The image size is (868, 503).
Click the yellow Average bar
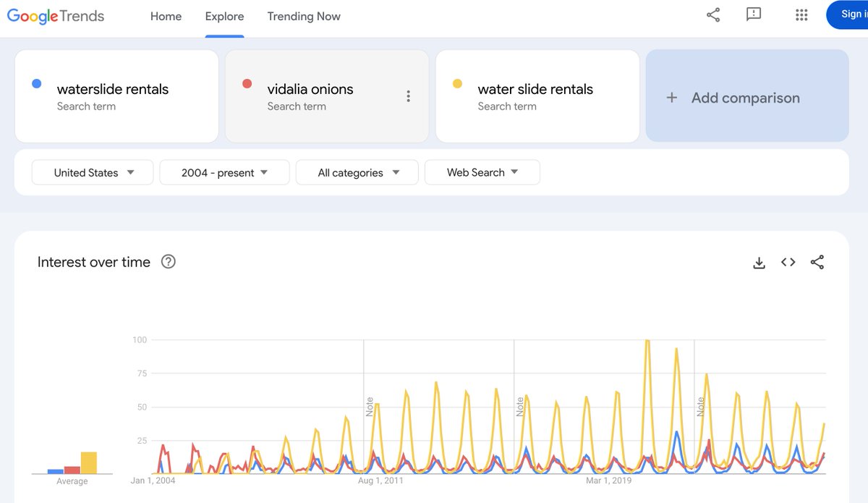89,463
